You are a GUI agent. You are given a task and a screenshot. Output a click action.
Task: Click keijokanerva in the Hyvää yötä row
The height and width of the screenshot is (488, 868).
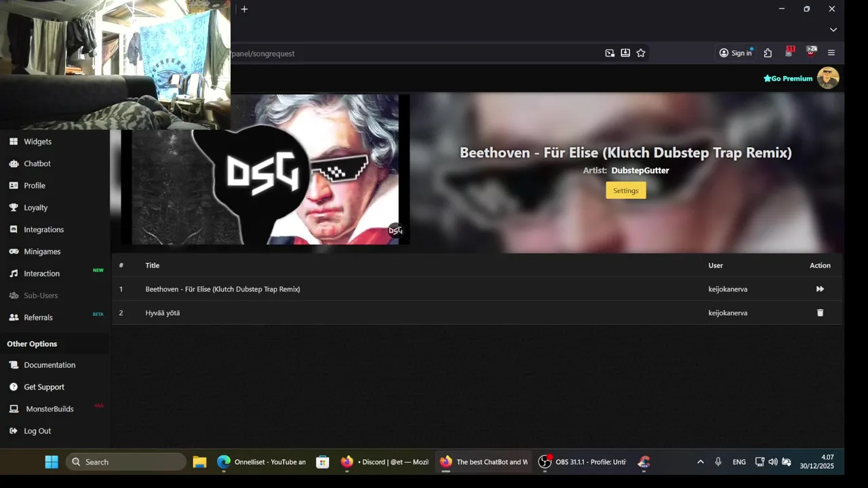(x=728, y=313)
